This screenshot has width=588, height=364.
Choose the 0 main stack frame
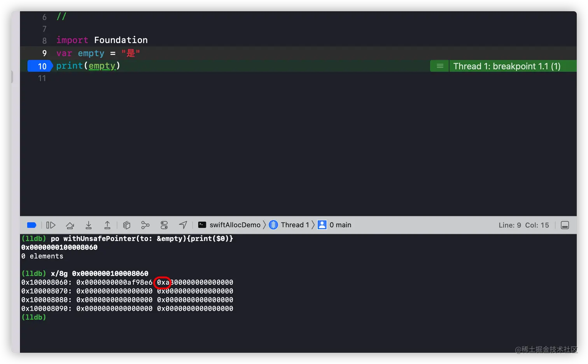coord(335,225)
